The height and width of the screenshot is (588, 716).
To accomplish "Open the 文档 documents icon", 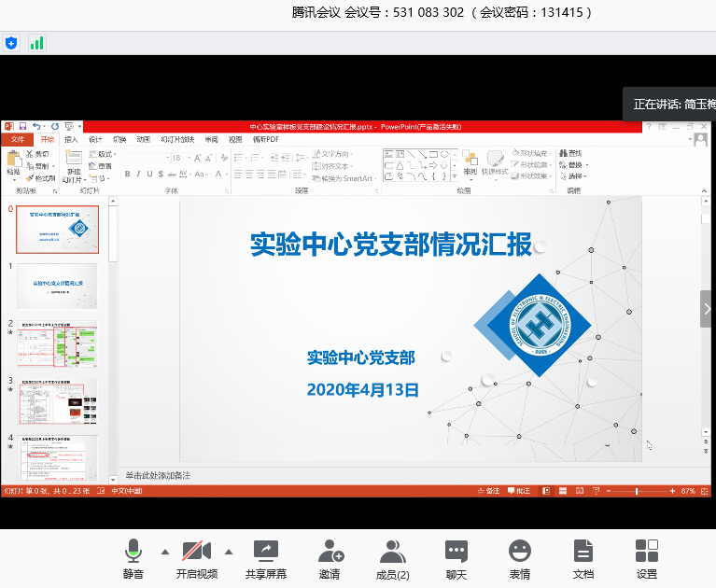I will [x=583, y=559].
